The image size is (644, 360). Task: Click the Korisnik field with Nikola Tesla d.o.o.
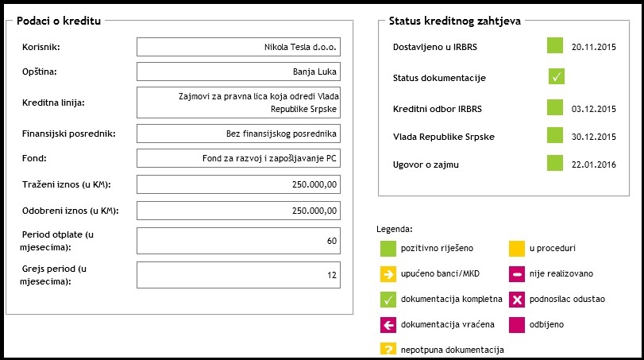point(238,47)
